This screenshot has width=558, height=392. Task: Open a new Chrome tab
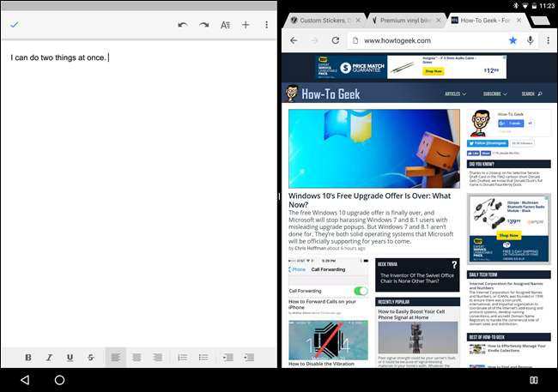540,21
